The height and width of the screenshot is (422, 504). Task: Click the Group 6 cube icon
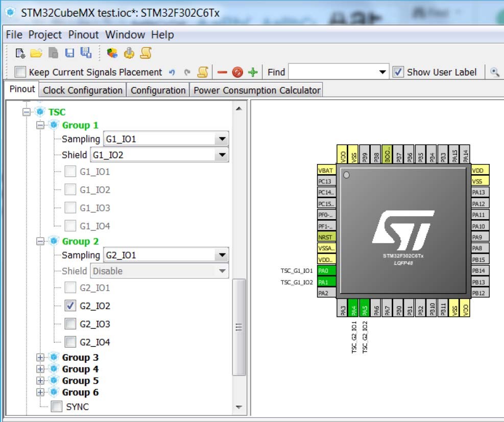click(x=54, y=392)
